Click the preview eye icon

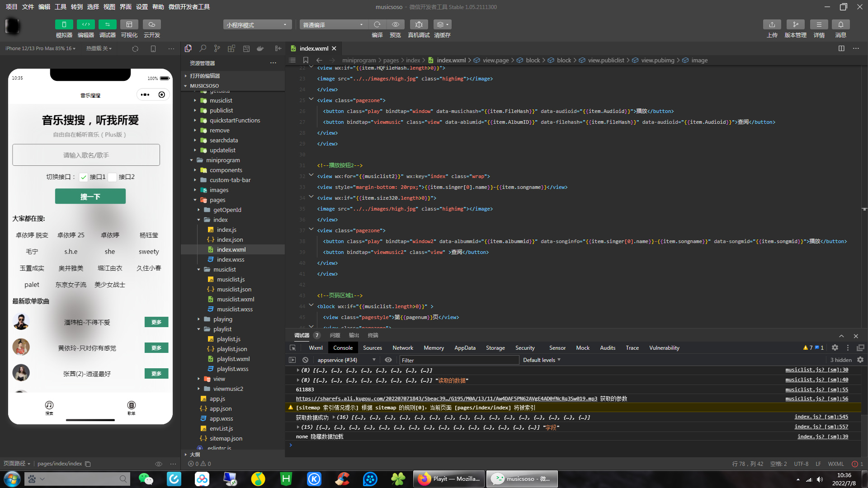(395, 24)
